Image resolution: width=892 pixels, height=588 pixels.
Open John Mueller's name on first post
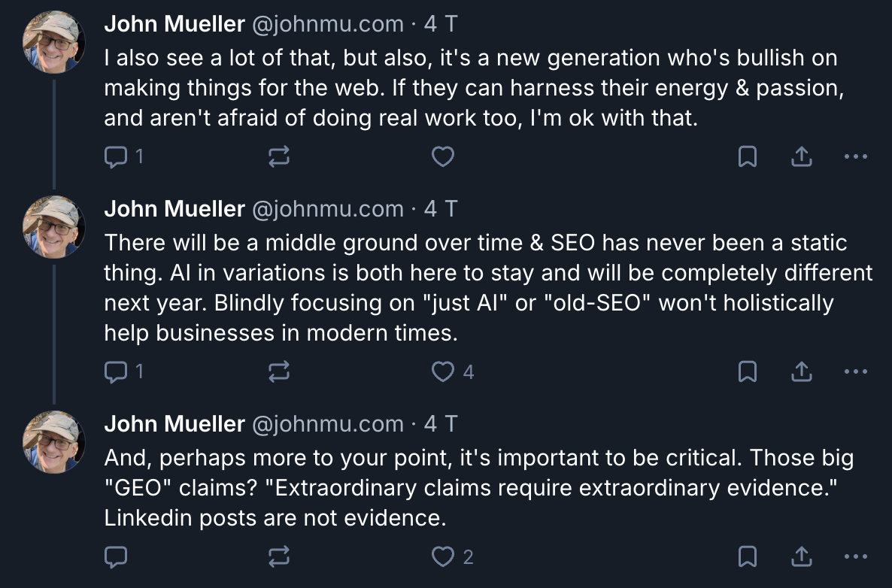174,24
